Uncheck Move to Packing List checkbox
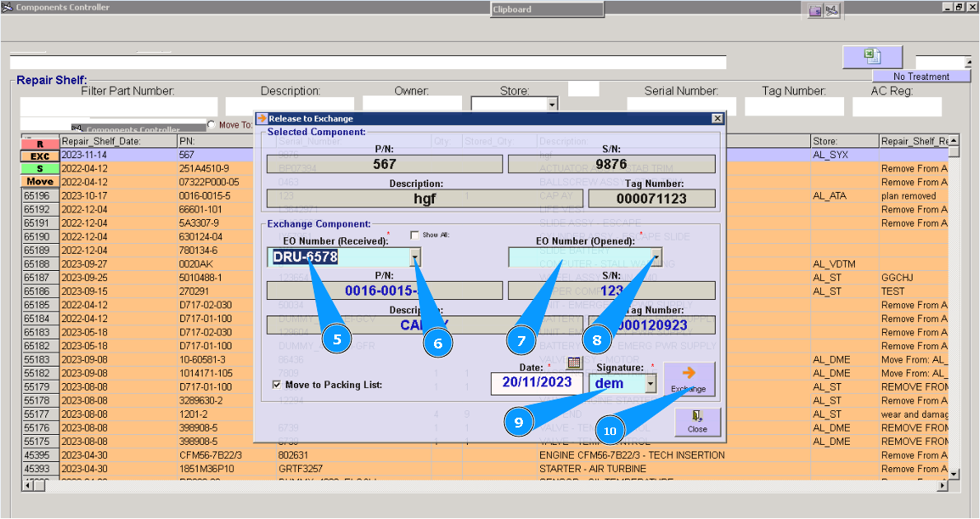 point(276,385)
